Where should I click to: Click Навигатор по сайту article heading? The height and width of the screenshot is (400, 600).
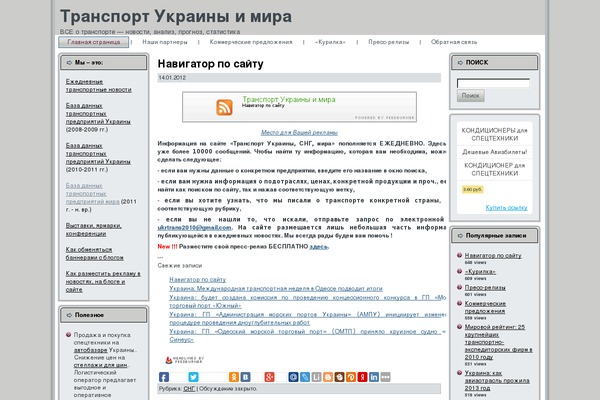click(x=210, y=64)
